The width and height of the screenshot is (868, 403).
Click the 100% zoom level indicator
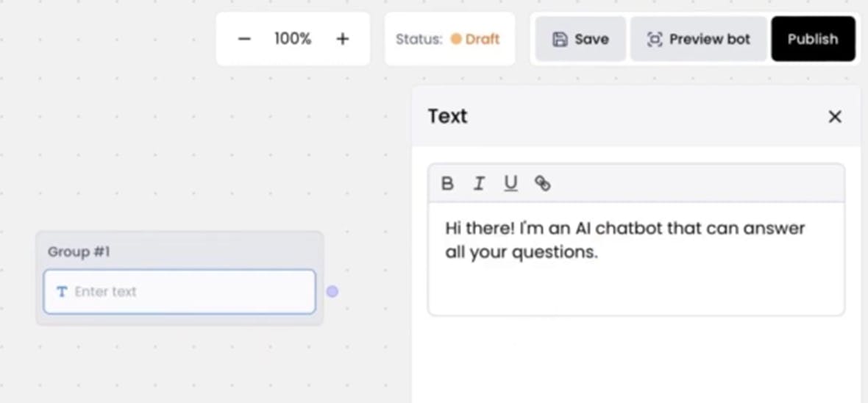tap(293, 39)
